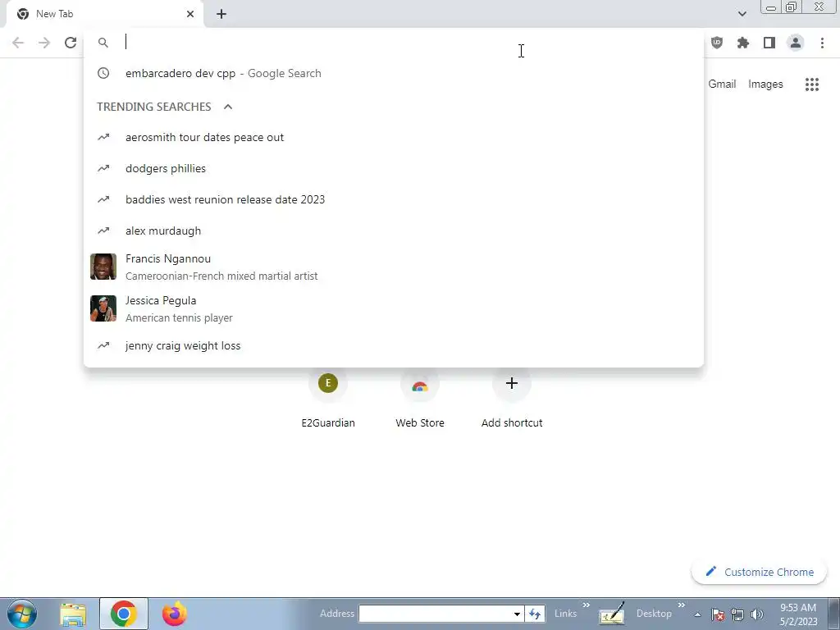The image size is (840, 630).
Task: Select baddies west reunion release date 2023
Action: pos(394,200)
